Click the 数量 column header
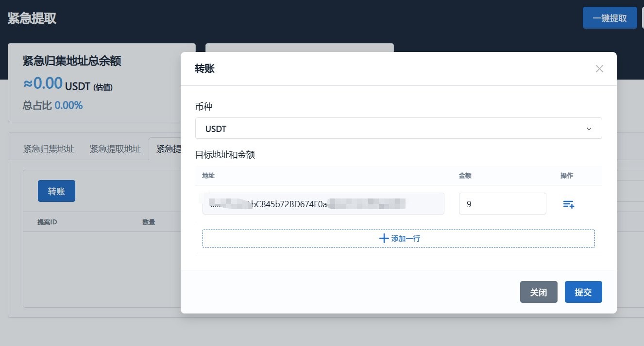Screen dimensions: 644x346 tap(149, 222)
